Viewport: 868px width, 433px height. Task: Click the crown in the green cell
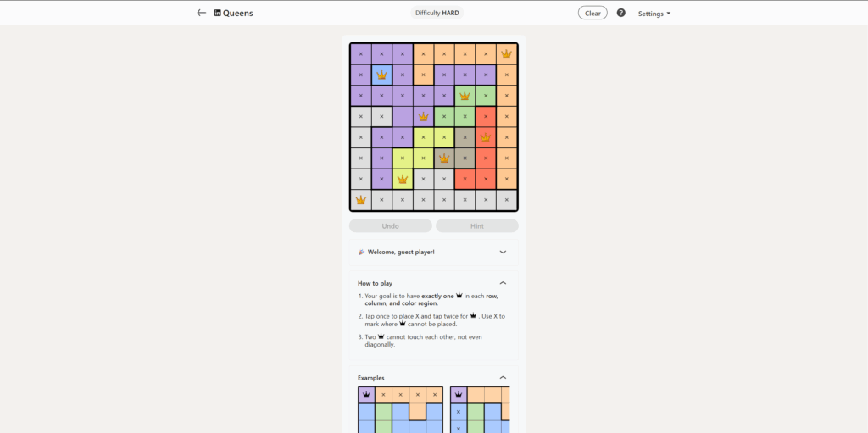(x=465, y=95)
